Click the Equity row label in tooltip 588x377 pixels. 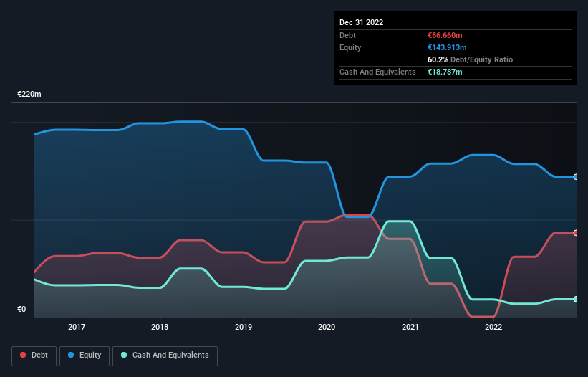click(x=350, y=47)
